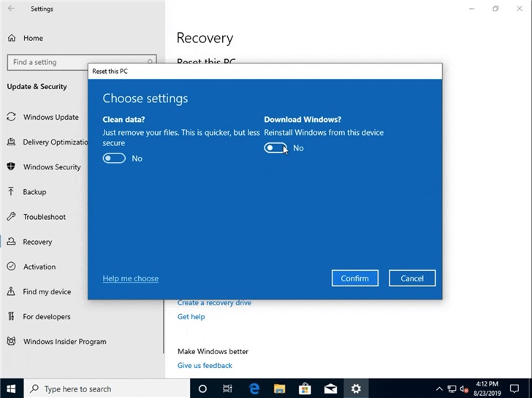This screenshot has width=532, height=398.
Task: Launch Microsoft Edge from taskbar
Action: (x=254, y=389)
